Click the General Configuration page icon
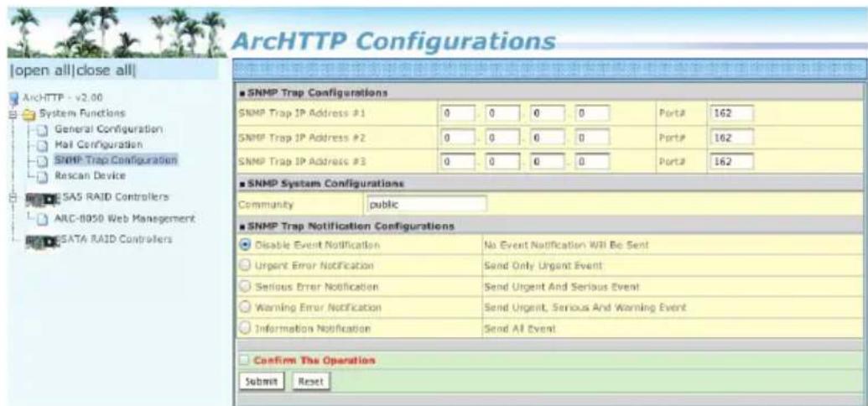The height and width of the screenshot is (406, 868). 44,129
